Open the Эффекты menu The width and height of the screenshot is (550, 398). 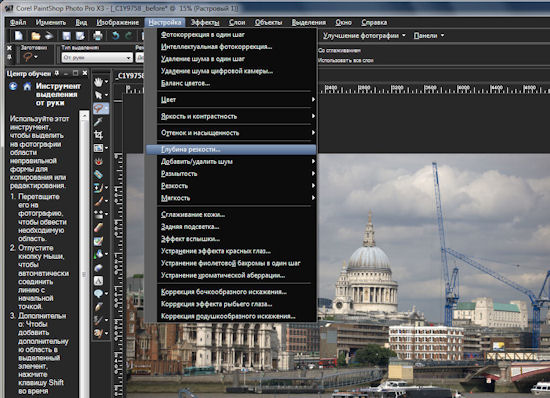[x=205, y=22]
